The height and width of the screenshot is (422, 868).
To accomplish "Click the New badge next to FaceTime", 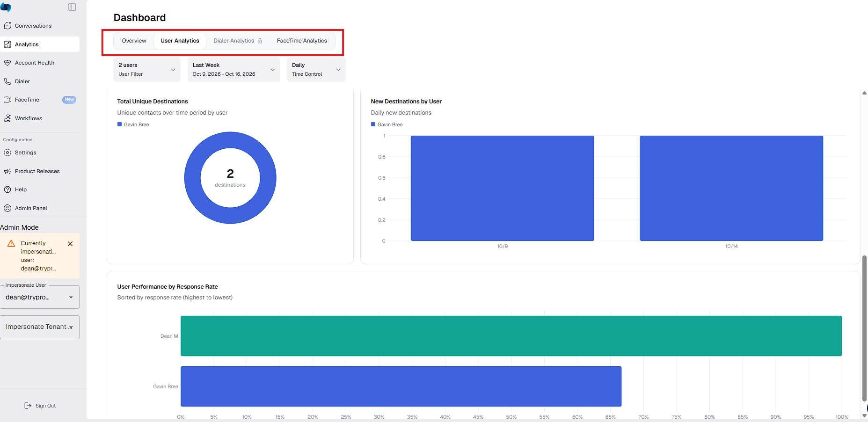I will coord(69,100).
